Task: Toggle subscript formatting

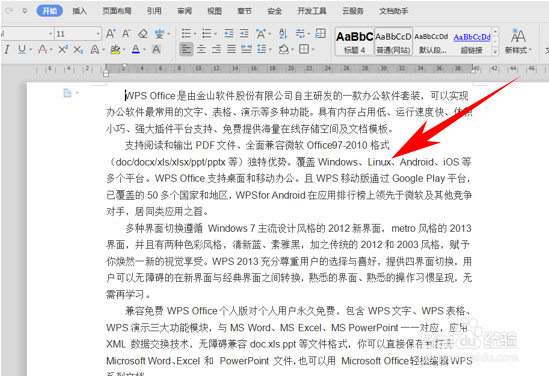Action: pos(78,50)
